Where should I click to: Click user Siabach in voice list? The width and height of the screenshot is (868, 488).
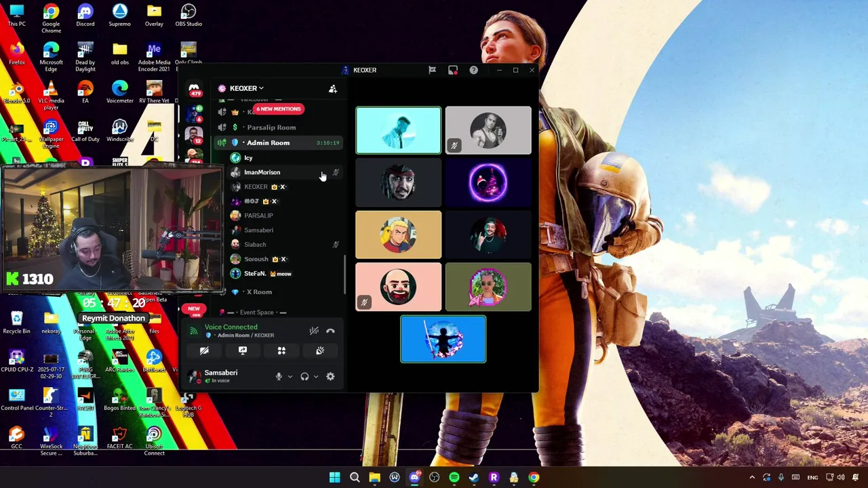tap(285, 245)
